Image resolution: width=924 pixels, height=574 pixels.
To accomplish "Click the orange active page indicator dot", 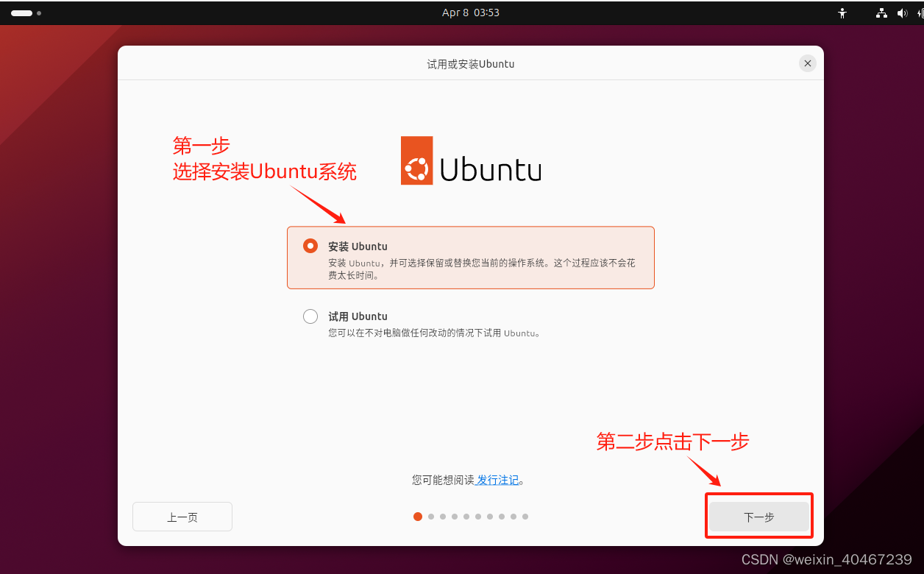I will tap(418, 517).
